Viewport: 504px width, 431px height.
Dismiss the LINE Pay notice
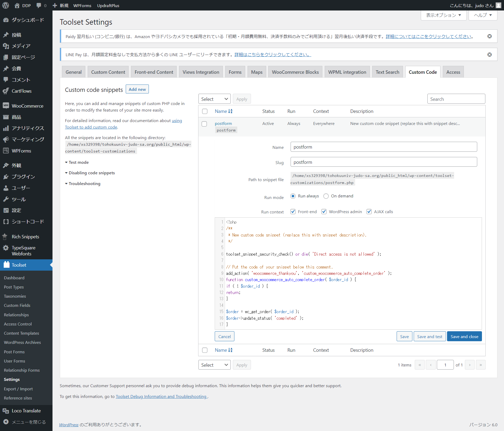pos(490,55)
